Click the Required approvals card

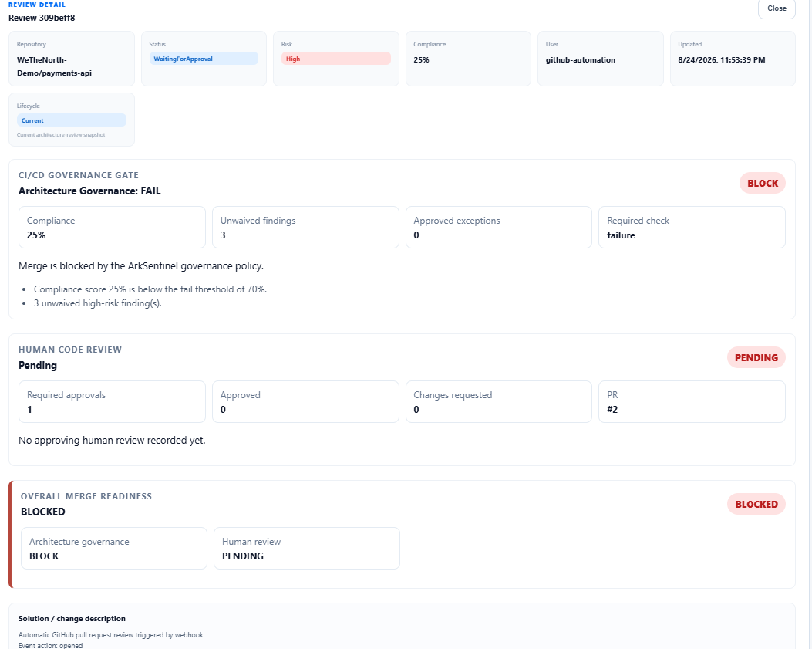tap(112, 402)
